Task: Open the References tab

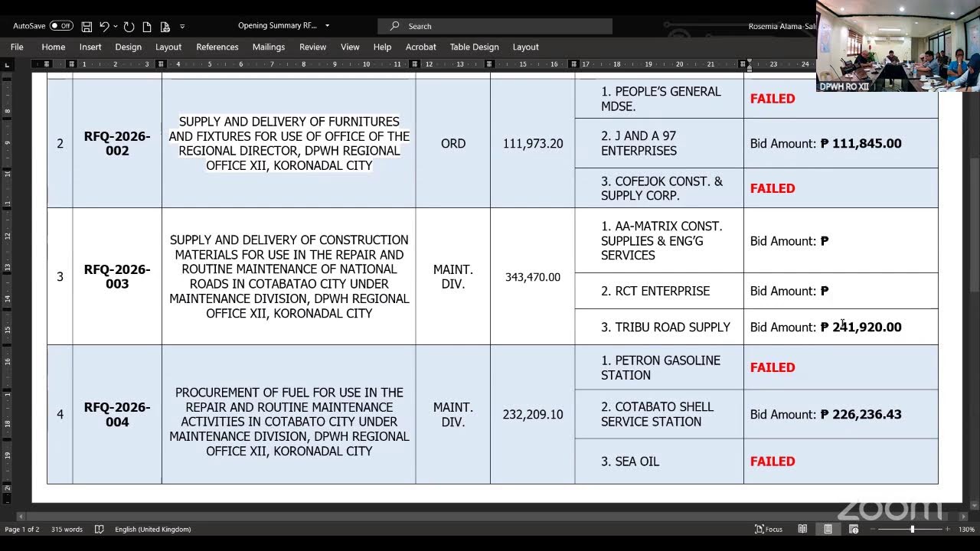Action: pos(217,47)
